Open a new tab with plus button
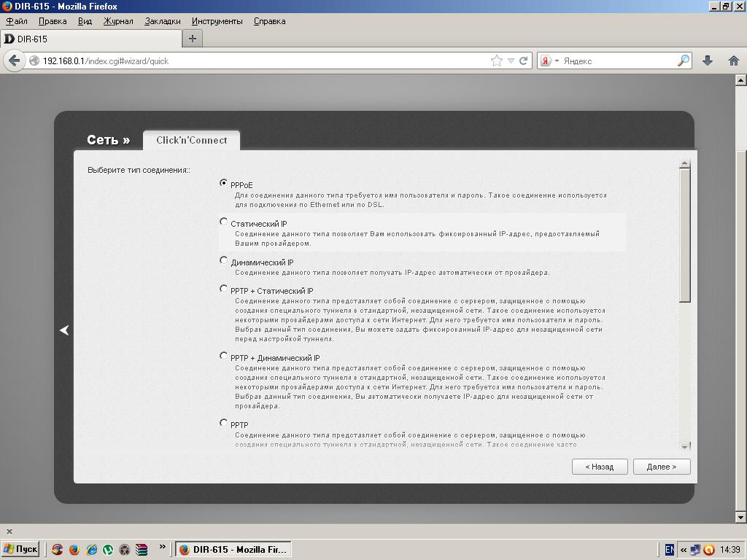Image resolution: width=747 pixels, height=560 pixels. pyautogui.click(x=193, y=39)
